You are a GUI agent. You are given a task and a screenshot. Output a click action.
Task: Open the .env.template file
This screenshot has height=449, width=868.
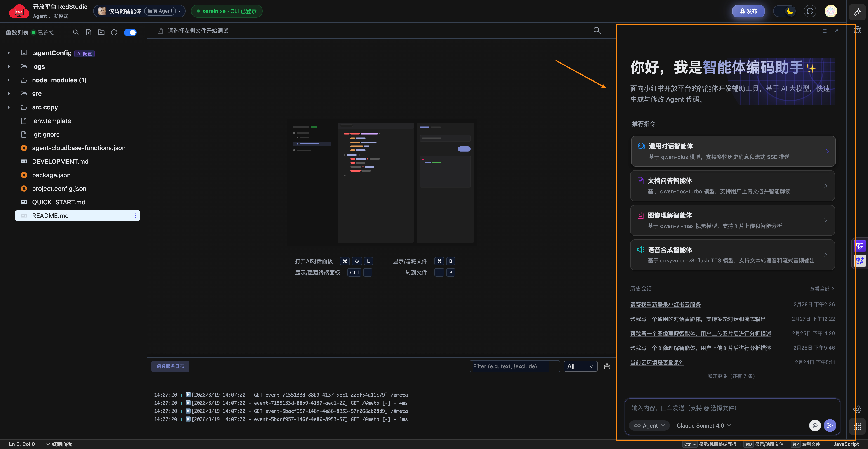pyautogui.click(x=51, y=121)
